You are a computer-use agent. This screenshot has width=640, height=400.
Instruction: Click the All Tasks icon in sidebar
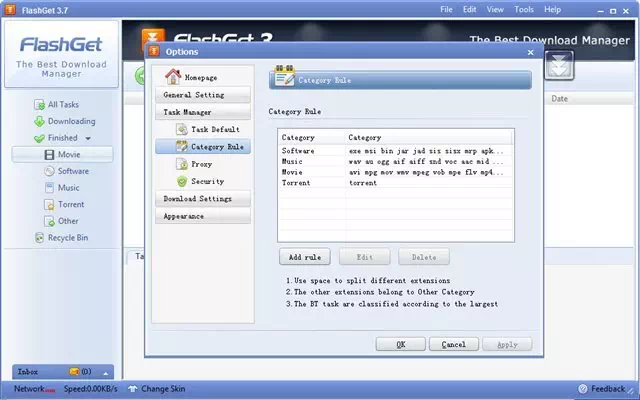39,105
